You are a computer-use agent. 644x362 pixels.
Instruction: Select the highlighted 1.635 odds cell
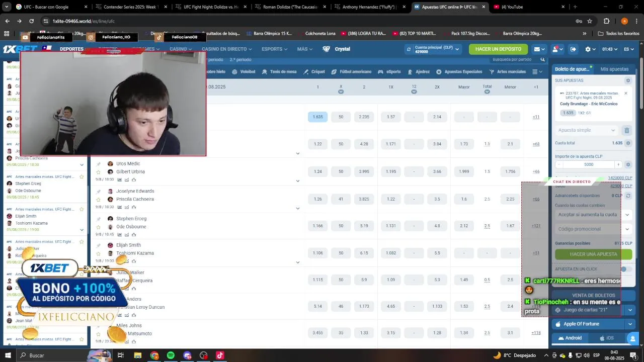[x=317, y=117]
